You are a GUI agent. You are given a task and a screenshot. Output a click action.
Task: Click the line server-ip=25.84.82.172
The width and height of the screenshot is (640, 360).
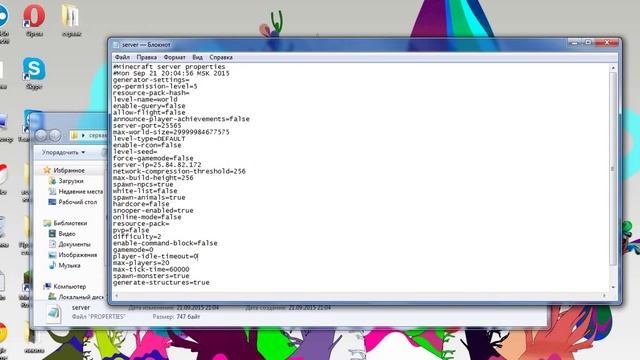[x=157, y=165]
